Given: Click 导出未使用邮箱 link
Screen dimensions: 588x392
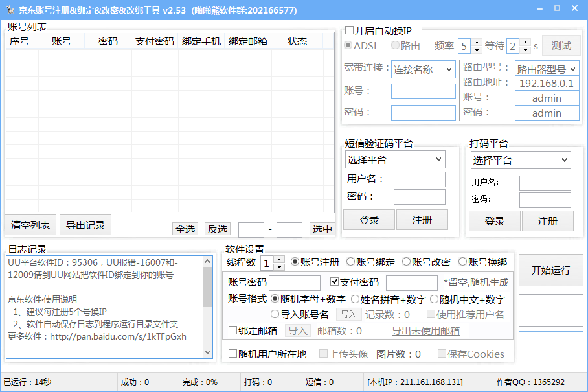Looking at the screenshot, I should point(427,330).
